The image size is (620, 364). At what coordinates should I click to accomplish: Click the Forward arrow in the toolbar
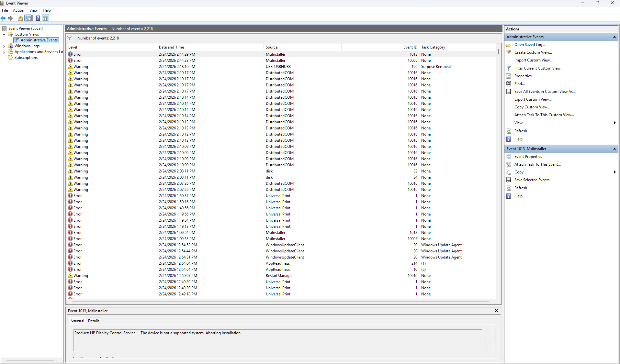(x=10, y=18)
